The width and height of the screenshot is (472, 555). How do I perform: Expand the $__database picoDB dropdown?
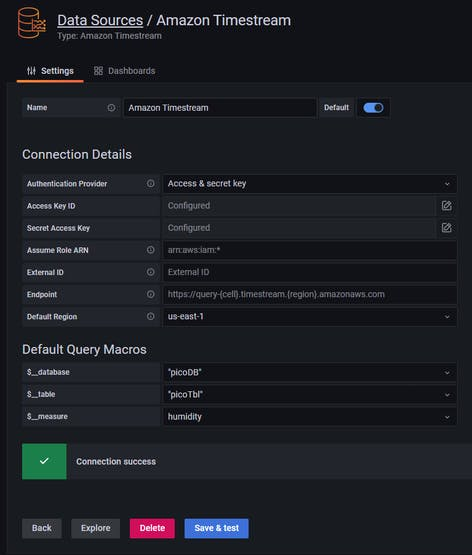[310, 372]
